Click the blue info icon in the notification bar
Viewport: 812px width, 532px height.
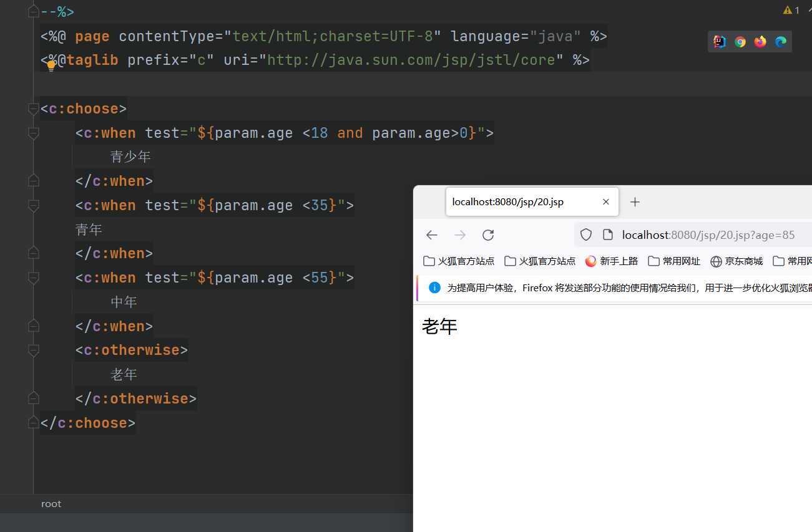(435, 288)
